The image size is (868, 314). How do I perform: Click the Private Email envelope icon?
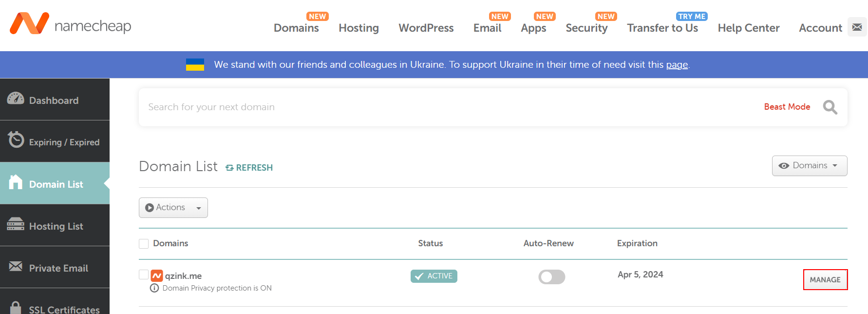click(x=16, y=266)
